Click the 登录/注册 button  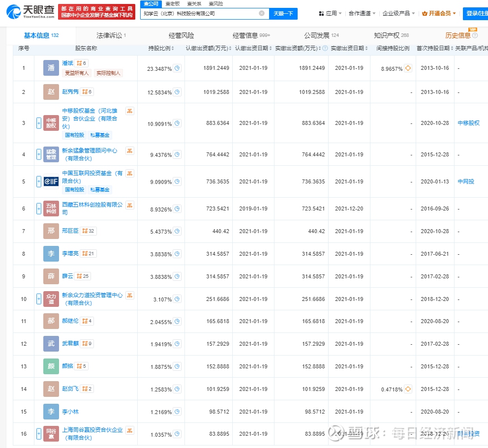coord(476,14)
